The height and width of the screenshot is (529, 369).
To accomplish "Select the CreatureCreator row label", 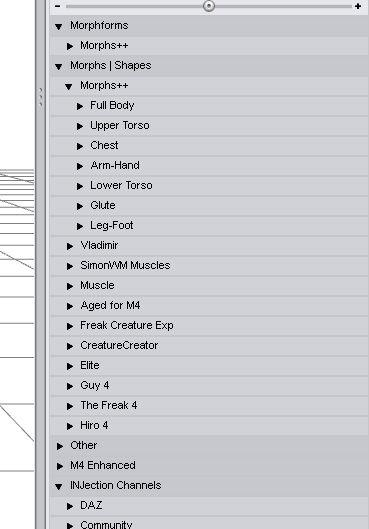I will click(119, 345).
